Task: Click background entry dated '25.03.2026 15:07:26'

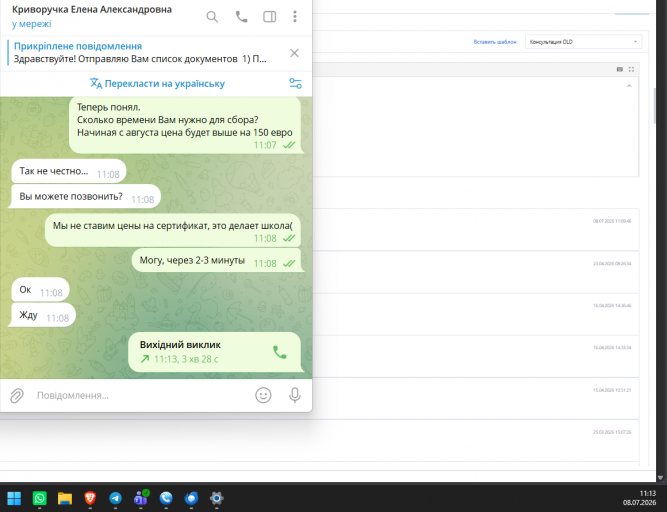Action: 476,441
